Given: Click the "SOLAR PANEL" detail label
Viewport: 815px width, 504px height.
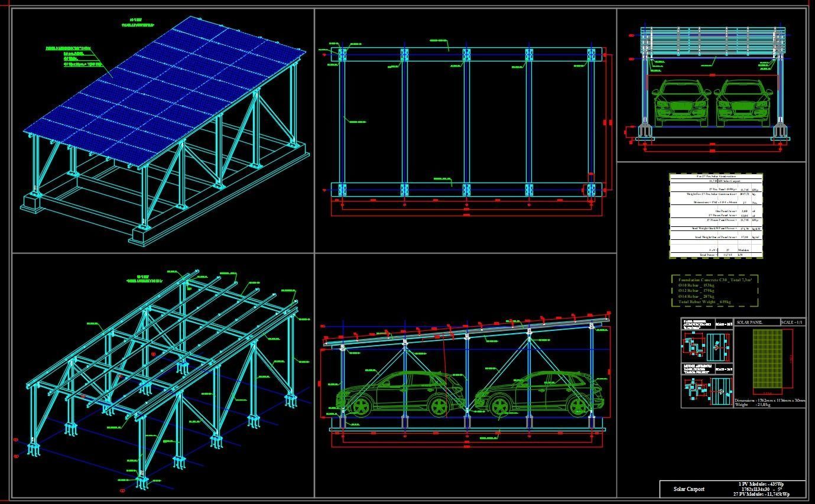Looking at the screenshot, I should point(749,322).
